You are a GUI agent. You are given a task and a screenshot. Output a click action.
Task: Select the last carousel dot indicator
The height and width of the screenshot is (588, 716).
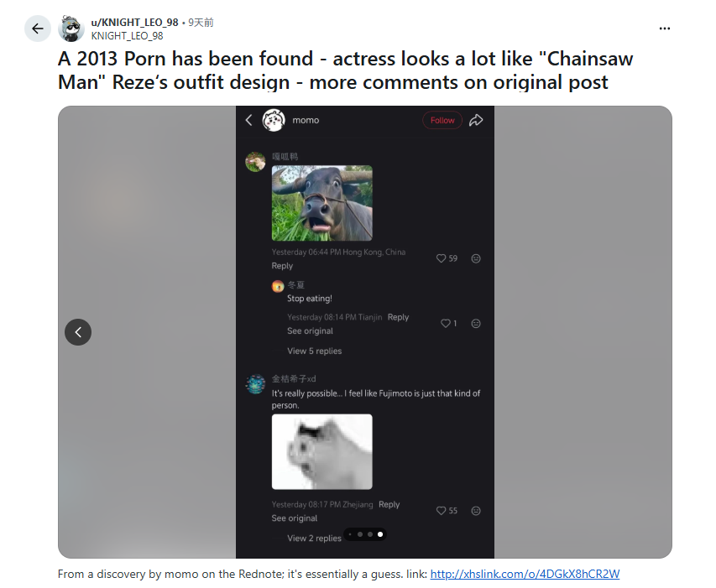[x=380, y=534]
